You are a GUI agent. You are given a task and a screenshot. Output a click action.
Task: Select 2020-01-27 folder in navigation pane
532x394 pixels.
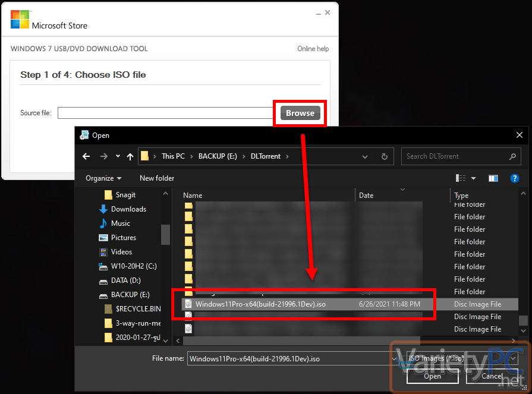(x=137, y=338)
